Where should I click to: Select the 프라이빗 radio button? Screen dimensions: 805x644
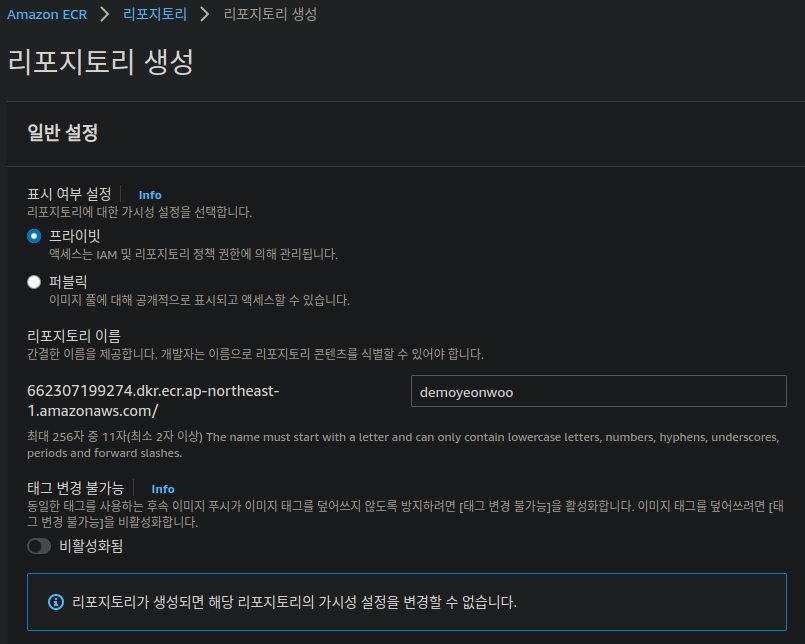click(x=34, y=236)
